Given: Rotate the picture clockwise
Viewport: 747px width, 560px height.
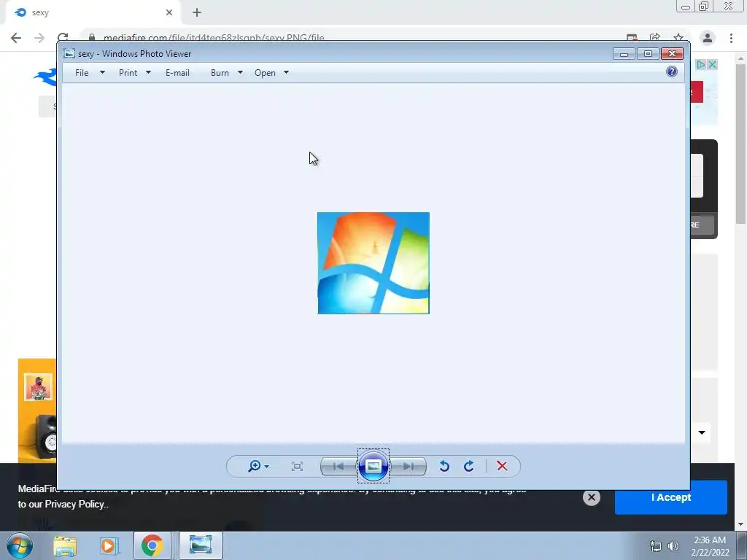Looking at the screenshot, I should 469,466.
